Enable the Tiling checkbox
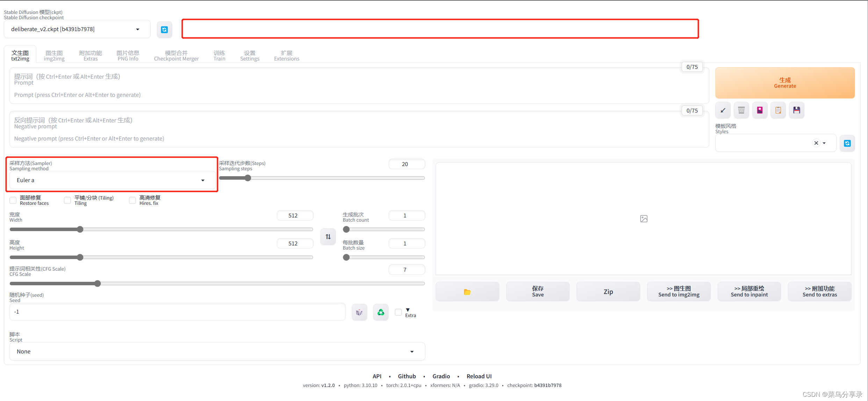 pos(67,200)
